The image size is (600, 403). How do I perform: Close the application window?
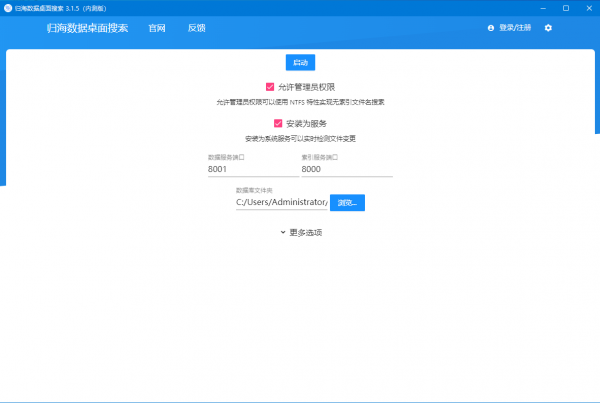[589, 8]
